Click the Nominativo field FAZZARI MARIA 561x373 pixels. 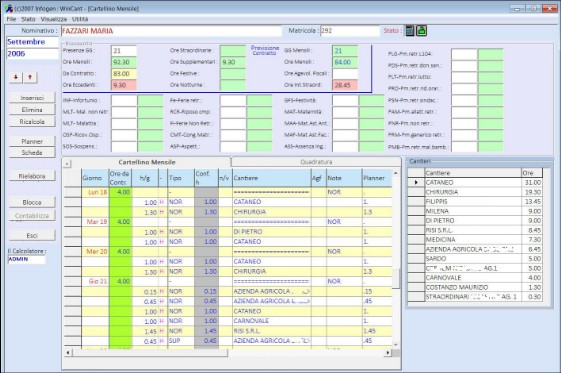point(171,31)
